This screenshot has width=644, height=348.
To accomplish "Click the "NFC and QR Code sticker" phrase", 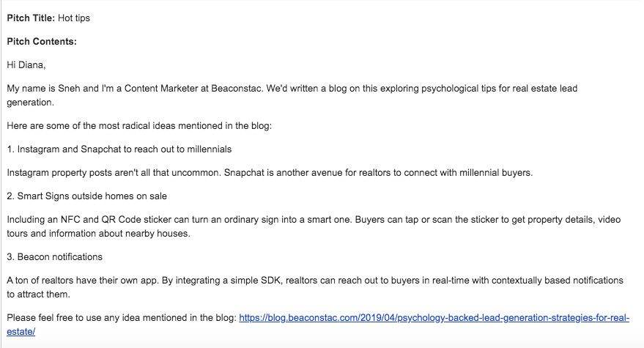I will [116, 219].
